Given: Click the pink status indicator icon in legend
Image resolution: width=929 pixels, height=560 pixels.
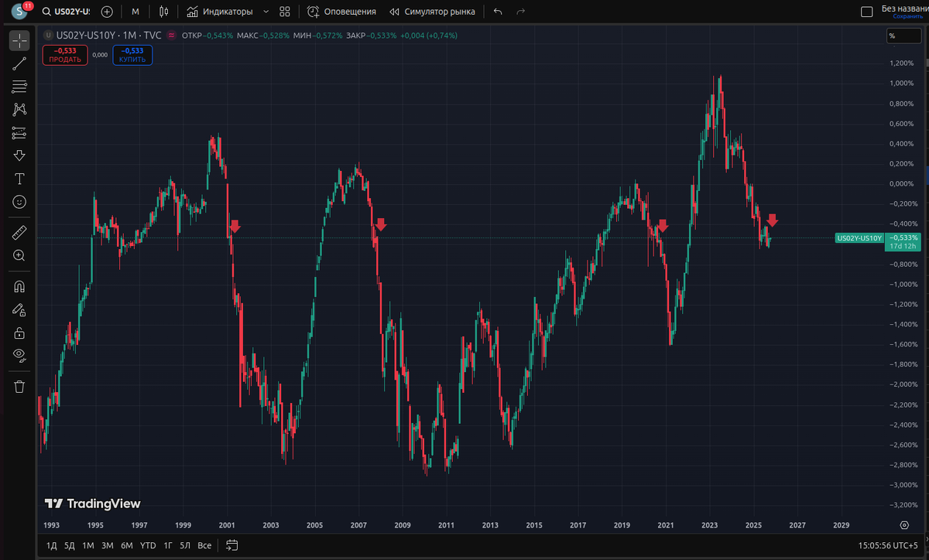Looking at the screenshot, I should coord(171,35).
